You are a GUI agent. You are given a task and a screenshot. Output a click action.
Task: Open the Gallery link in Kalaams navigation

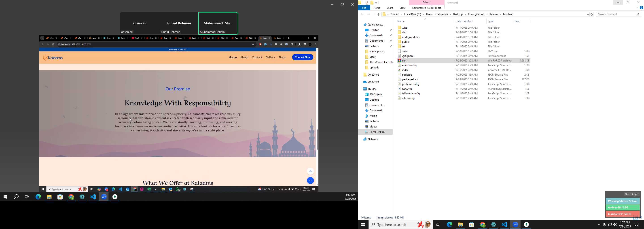pos(270,57)
